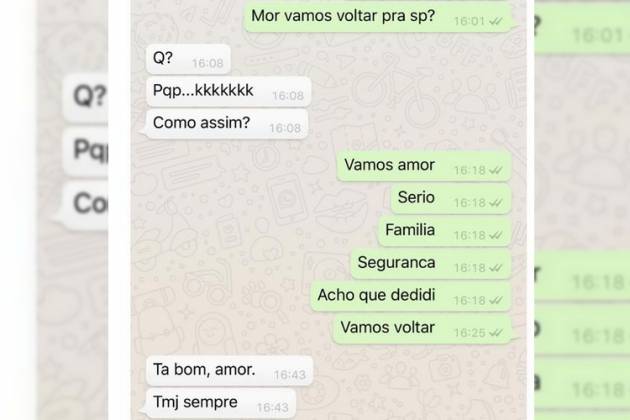Click delivery ticks beside "Seguranca" timestamp
630x420 pixels.
tap(496, 268)
